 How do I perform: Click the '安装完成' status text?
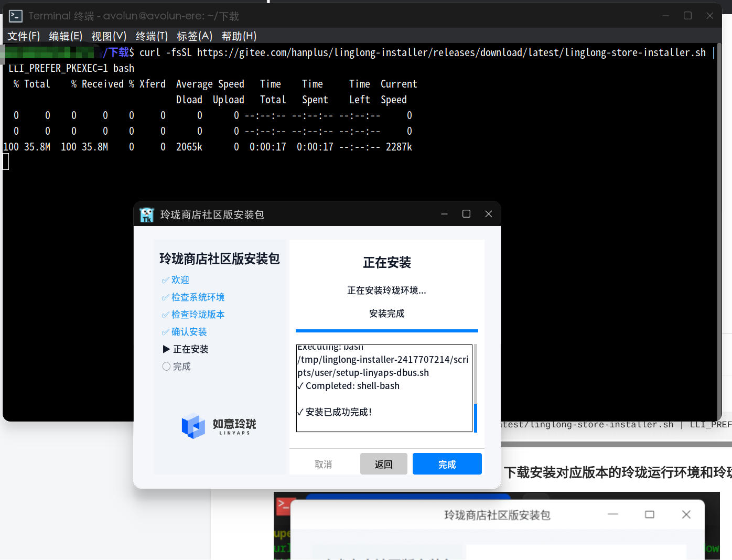387,314
